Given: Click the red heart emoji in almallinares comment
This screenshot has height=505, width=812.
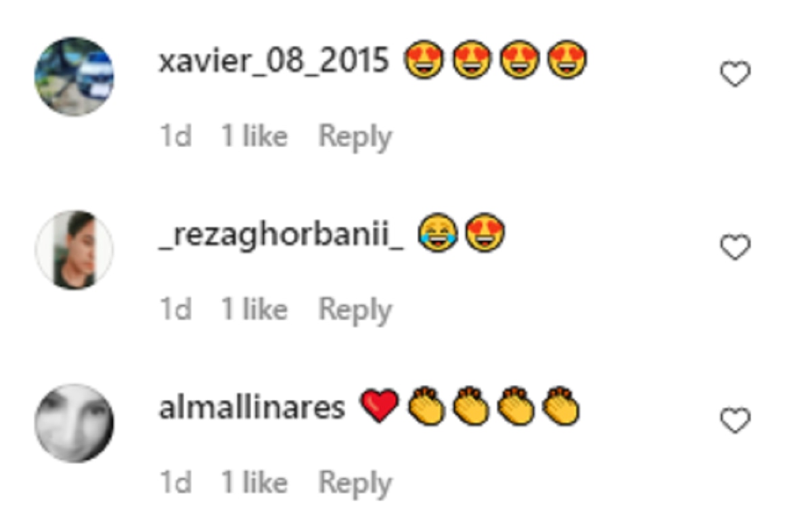Looking at the screenshot, I should pos(380,407).
